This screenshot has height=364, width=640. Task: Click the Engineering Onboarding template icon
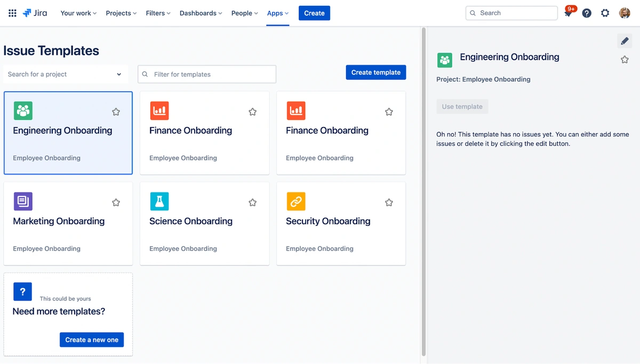[23, 110]
